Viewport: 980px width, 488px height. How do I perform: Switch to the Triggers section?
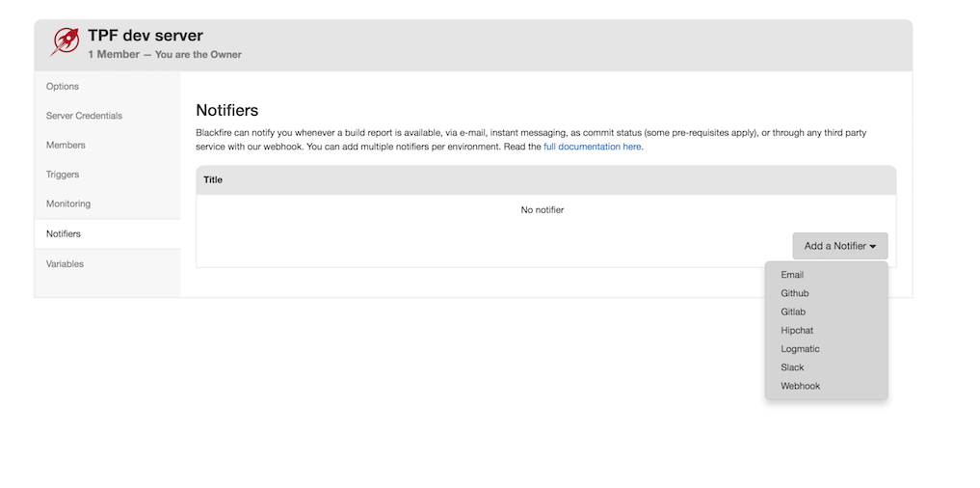click(63, 175)
